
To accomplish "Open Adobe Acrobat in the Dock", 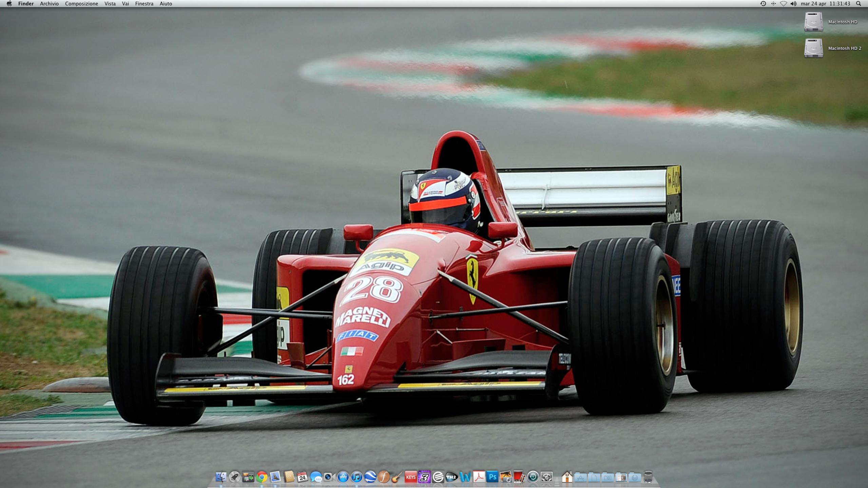I will (479, 477).
